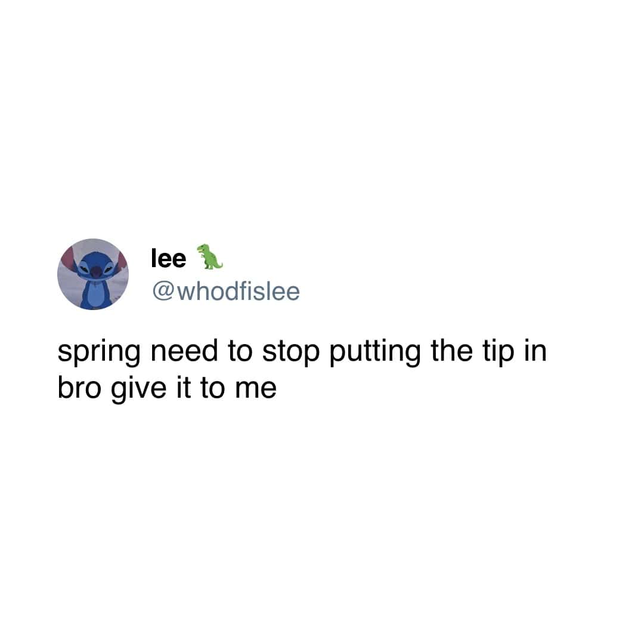Select the display name lee
644x644 pixels.
pyautogui.click(x=168, y=258)
